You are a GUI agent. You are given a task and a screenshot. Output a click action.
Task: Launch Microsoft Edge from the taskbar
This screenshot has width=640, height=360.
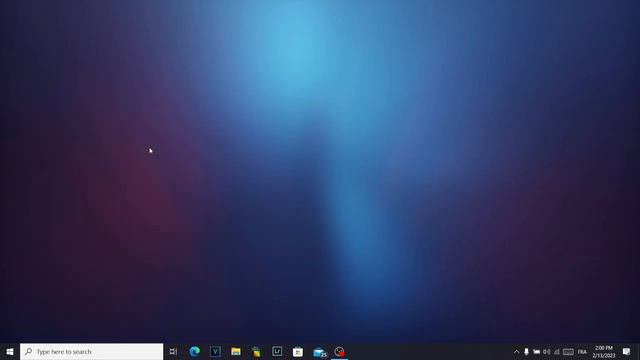click(x=195, y=351)
